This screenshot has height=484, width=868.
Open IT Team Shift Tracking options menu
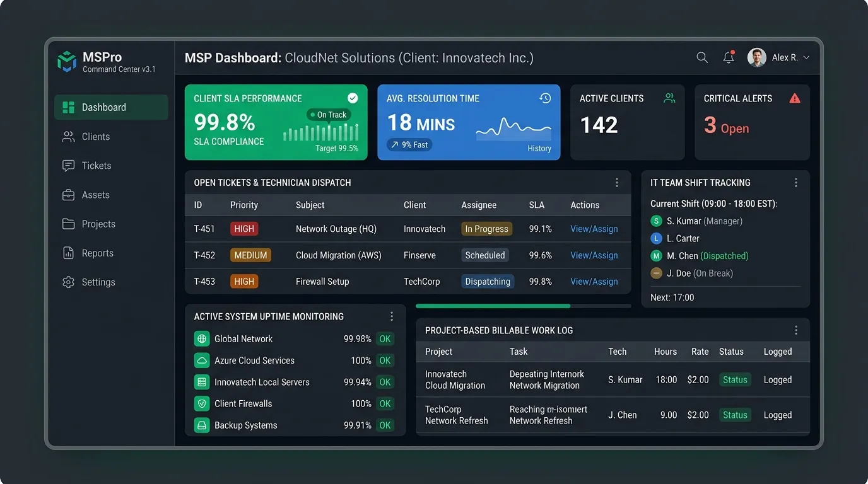click(796, 183)
